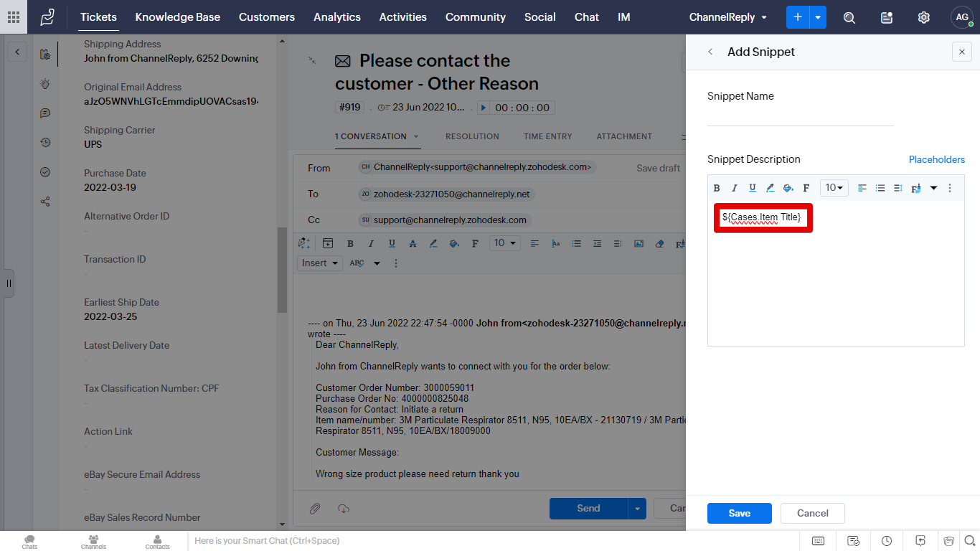Switch to the Time Entry tab
The height and width of the screenshot is (551, 980).
click(548, 136)
